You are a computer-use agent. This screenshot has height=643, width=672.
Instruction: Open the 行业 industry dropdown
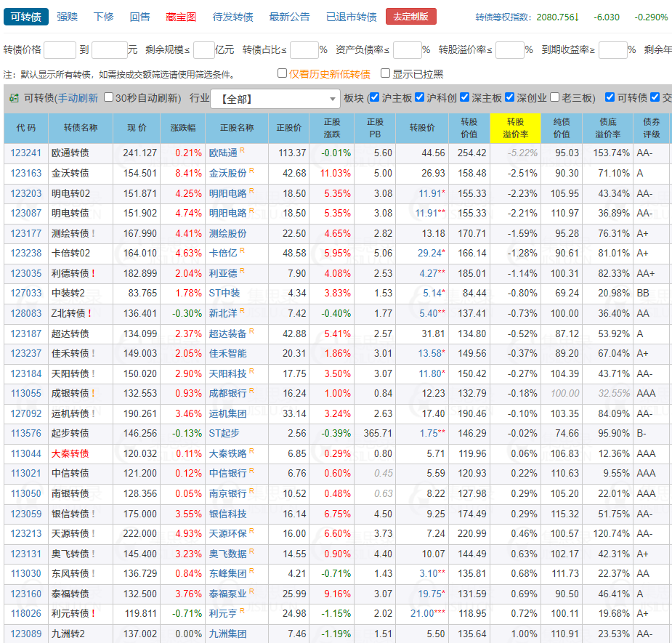click(x=275, y=99)
